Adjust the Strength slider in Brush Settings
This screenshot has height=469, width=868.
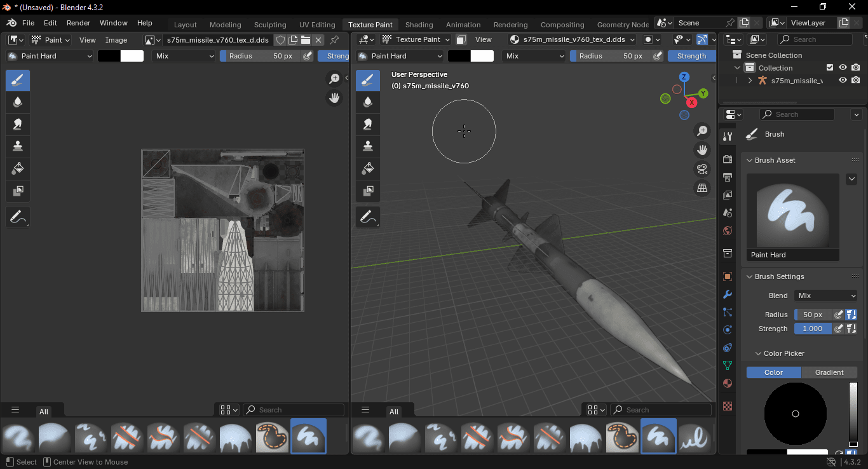coord(812,329)
